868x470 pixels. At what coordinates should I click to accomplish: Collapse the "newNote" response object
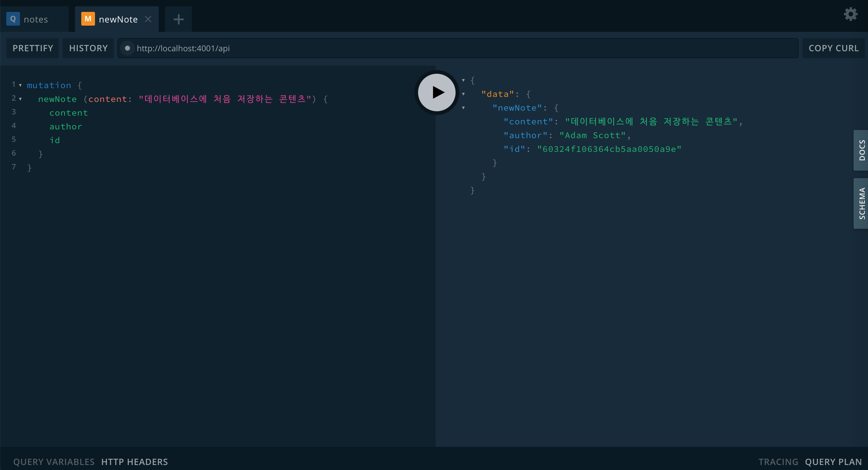click(463, 108)
